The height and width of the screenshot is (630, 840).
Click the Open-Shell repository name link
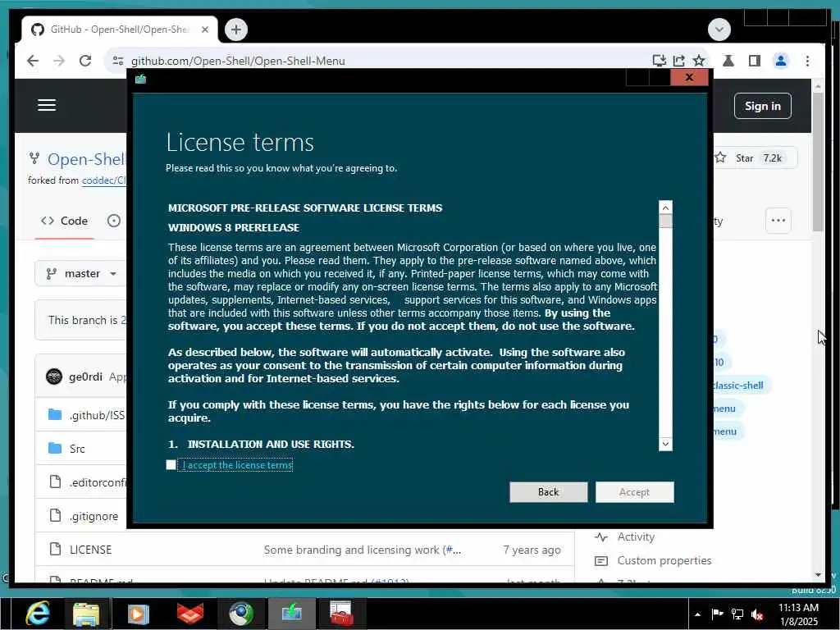click(x=86, y=159)
